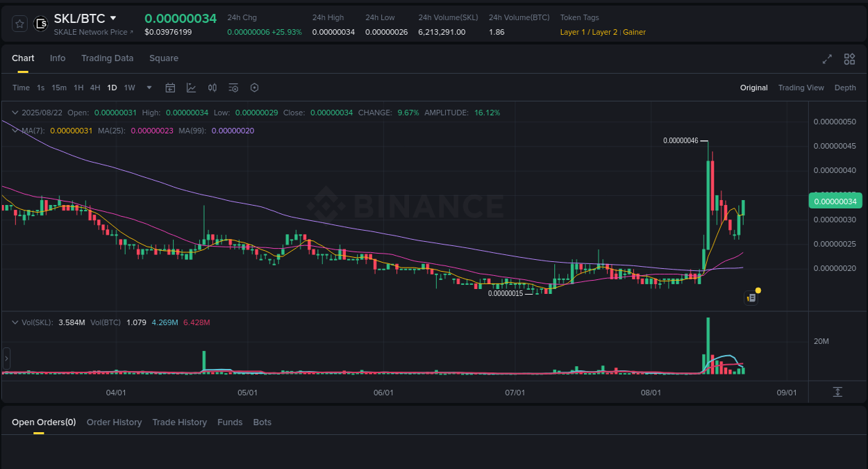Open the news note icon with yellow dot
The image size is (868, 469).
pos(751,297)
